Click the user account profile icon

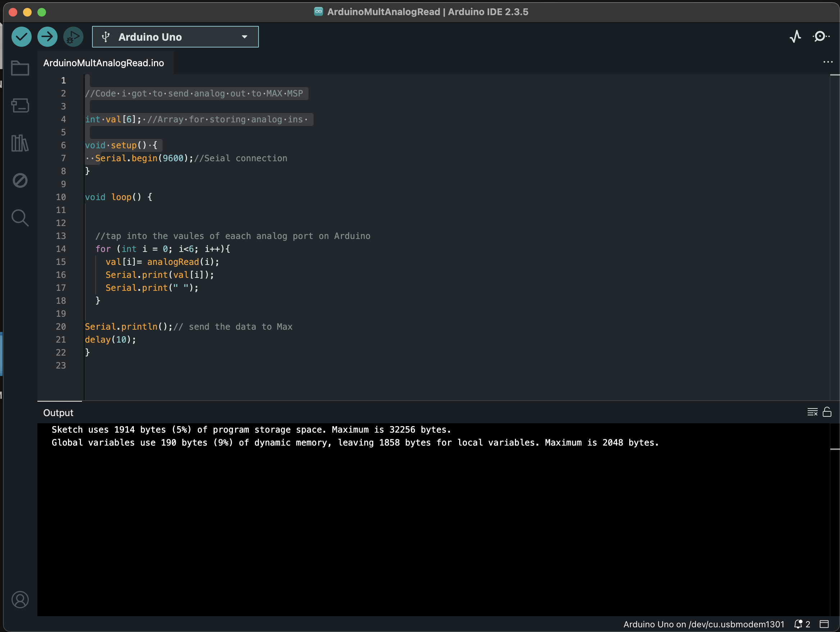[x=20, y=599]
